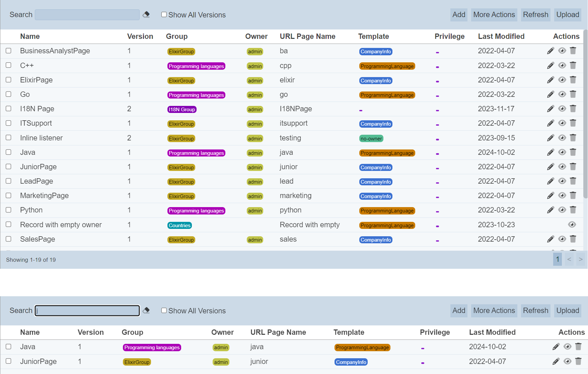Click the eraser icon beside top search field

(x=146, y=15)
